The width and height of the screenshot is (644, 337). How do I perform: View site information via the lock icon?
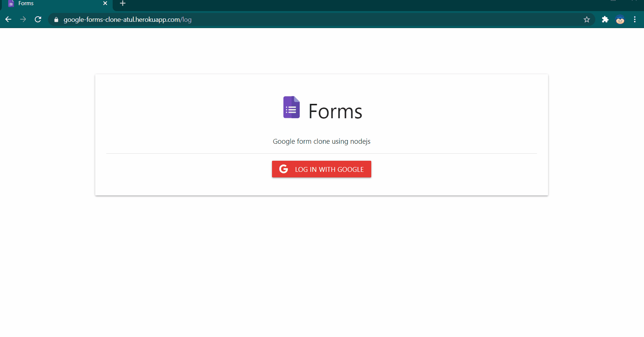pos(56,20)
